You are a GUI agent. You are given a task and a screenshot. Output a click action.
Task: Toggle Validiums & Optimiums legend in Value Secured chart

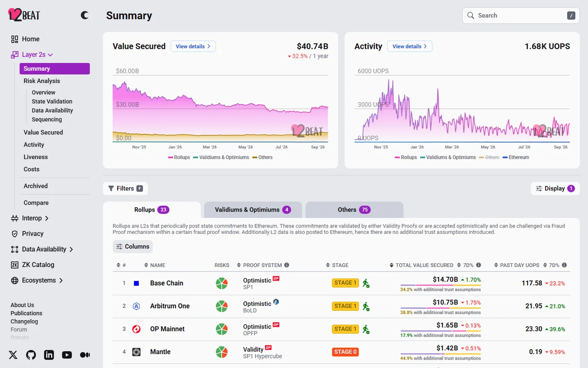tap(221, 157)
